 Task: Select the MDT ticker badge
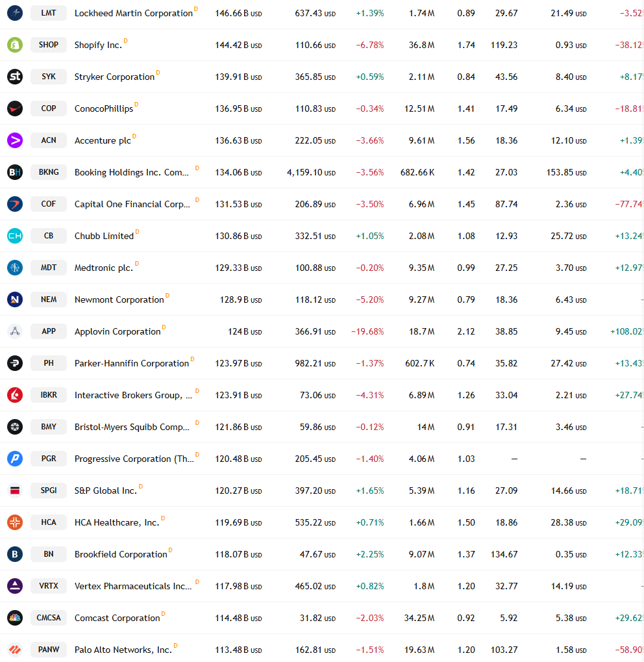coord(49,268)
